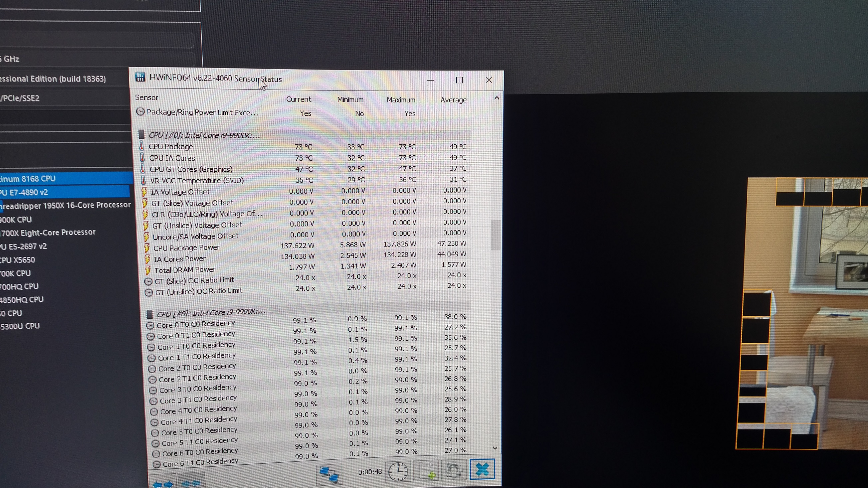Collapse the first Intel Core i9-9900K sensor group

(x=204, y=135)
